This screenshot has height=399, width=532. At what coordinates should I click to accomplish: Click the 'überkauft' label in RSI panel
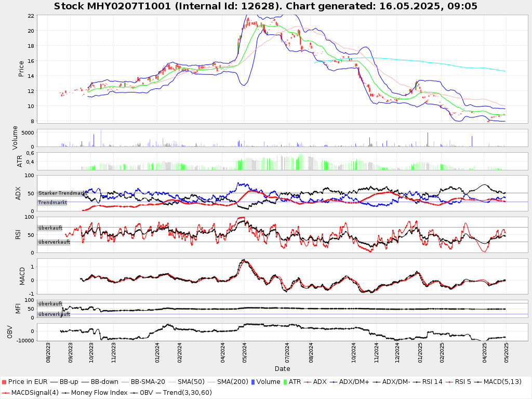point(50,228)
